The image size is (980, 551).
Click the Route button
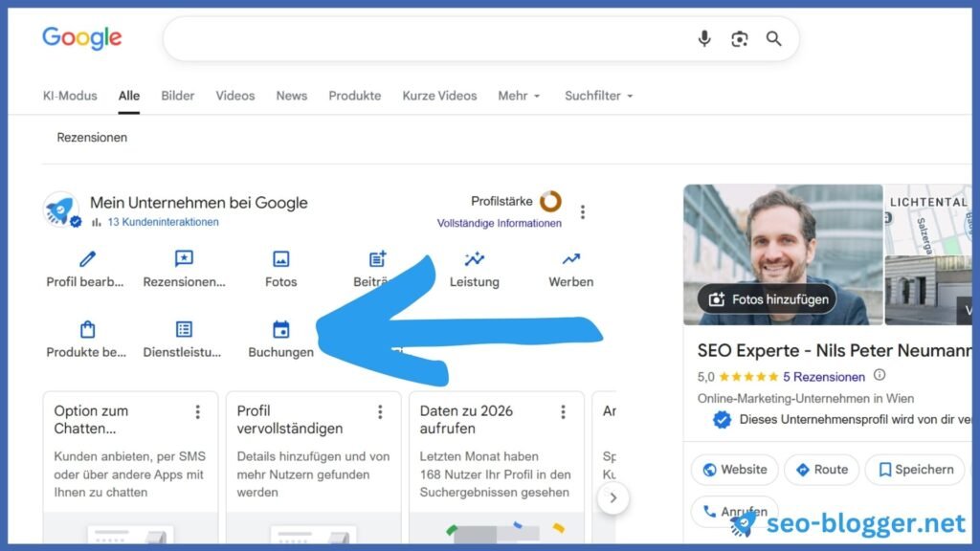[821, 470]
